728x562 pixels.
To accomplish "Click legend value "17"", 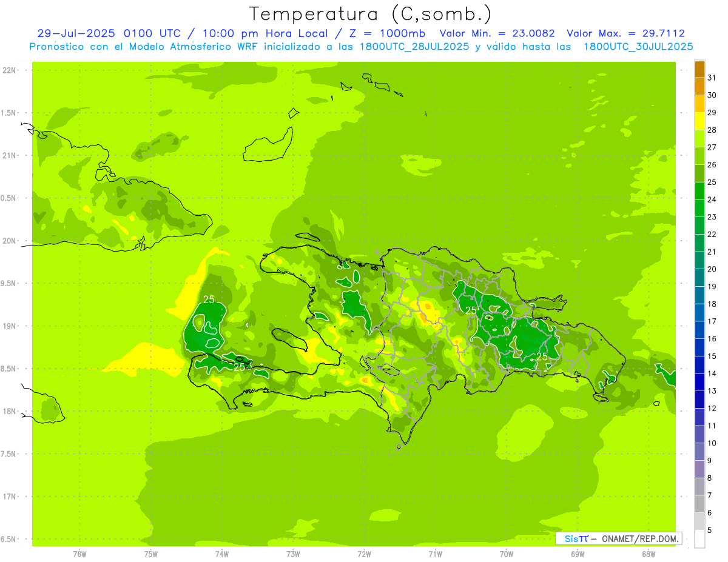I will pyautogui.click(x=712, y=321).
